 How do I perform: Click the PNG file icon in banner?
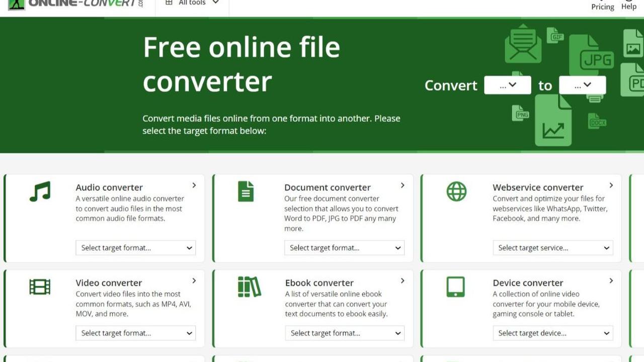pyautogui.click(x=520, y=113)
